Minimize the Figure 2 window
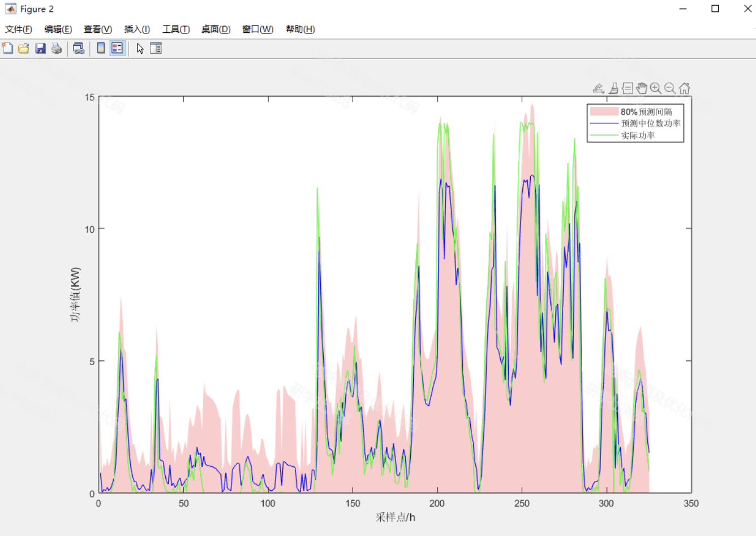756x536 pixels. 683,8
